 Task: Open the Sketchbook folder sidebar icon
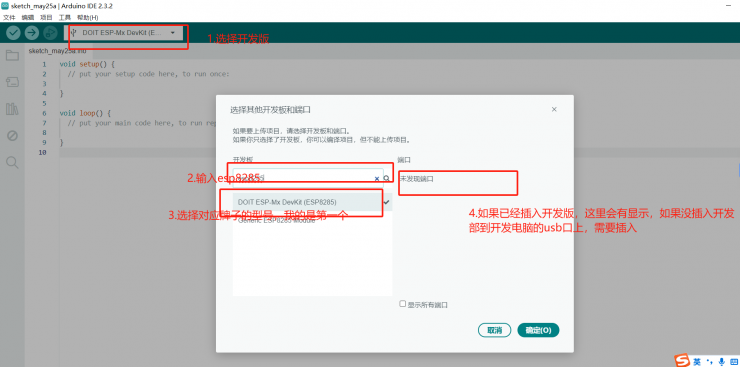12,56
